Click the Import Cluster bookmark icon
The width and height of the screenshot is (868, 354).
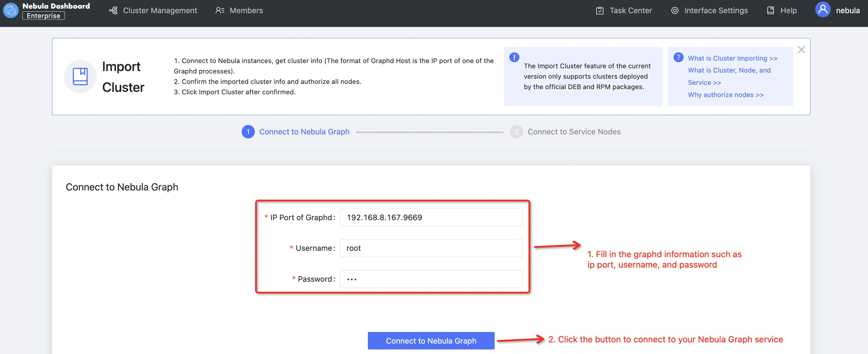click(80, 77)
